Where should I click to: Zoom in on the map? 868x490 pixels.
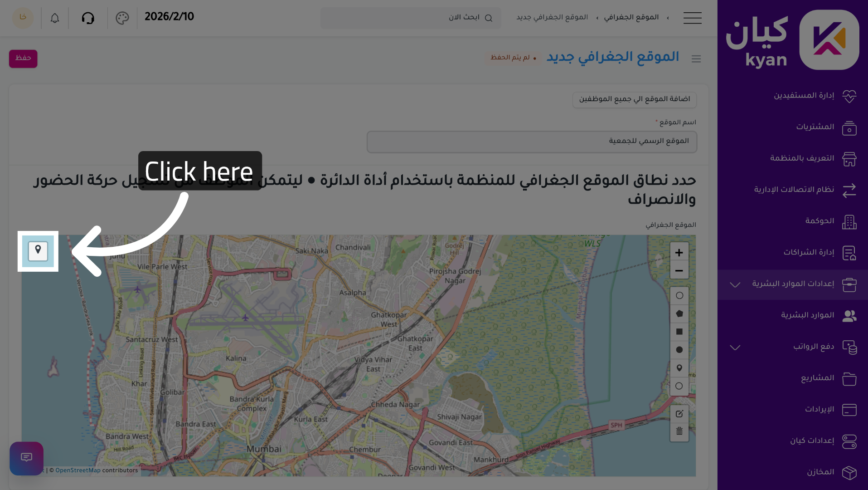(x=679, y=252)
